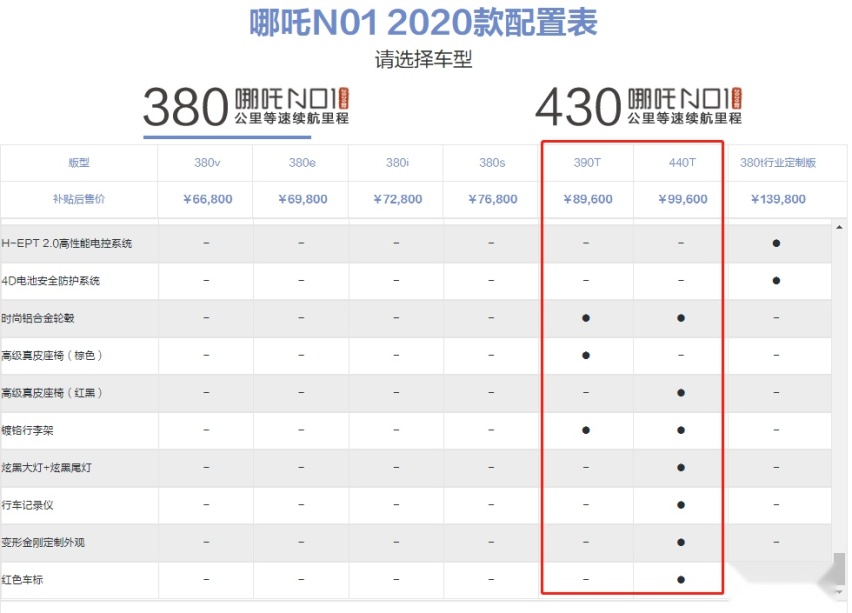Click the 炫黑大灯+炫黑尾灯 row label
Image resolution: width=852 pixels, height=613 pixels.
pyautogui.click(x=46, y=468)
